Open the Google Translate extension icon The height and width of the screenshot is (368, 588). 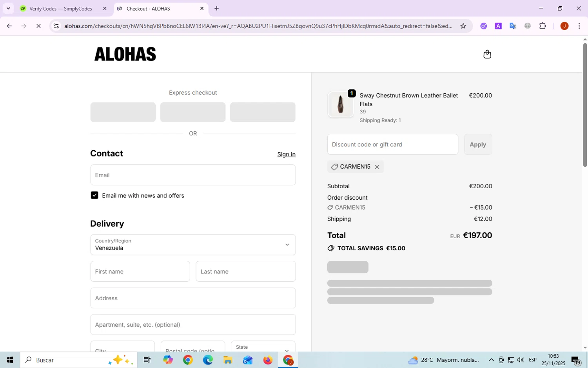tap(513, 26)
